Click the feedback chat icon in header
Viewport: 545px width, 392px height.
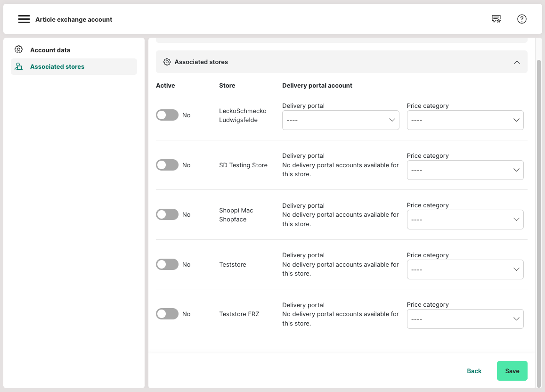(x=496, y=19)
